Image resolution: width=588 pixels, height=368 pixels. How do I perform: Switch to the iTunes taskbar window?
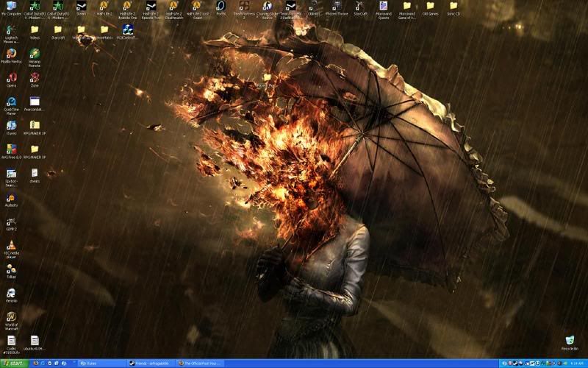point(101,364)
